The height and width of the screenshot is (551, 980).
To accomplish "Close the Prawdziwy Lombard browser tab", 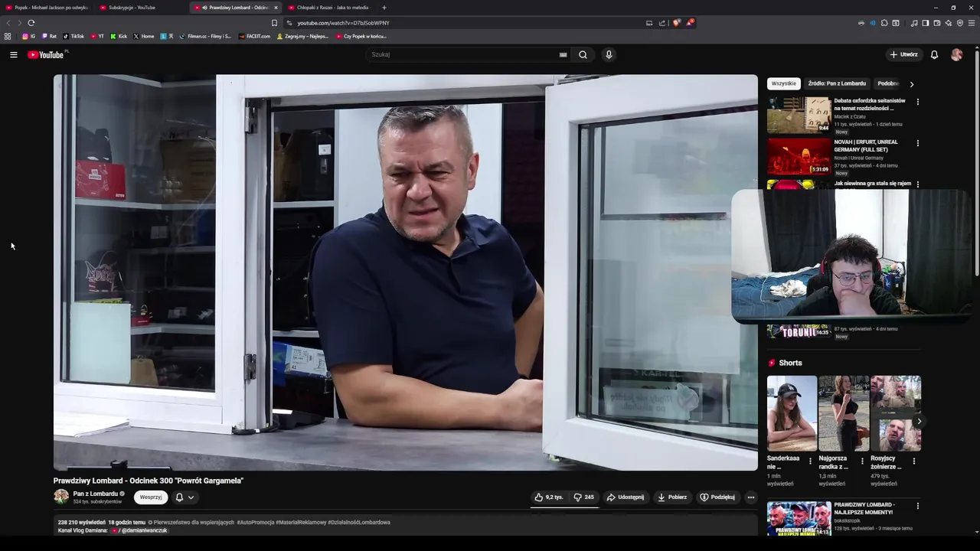I will coord(276,8).
